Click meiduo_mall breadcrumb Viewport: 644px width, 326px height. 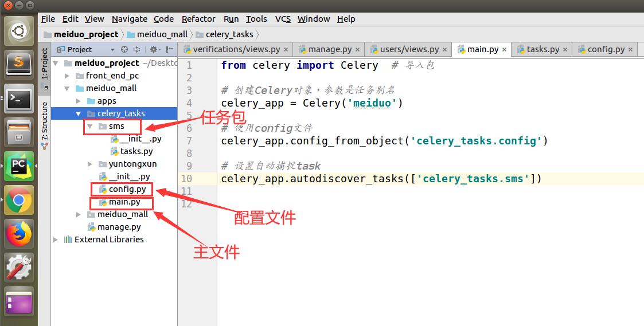click(x=157, y=34)
